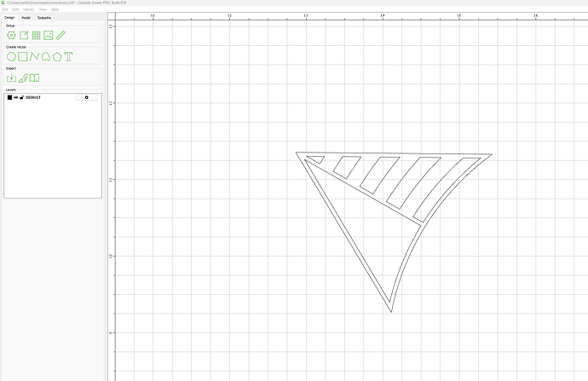Image resolution: width=588 pixels, height=381 pixels.
Task: Open the Trace Image tool
Action: tap(23, 78)
